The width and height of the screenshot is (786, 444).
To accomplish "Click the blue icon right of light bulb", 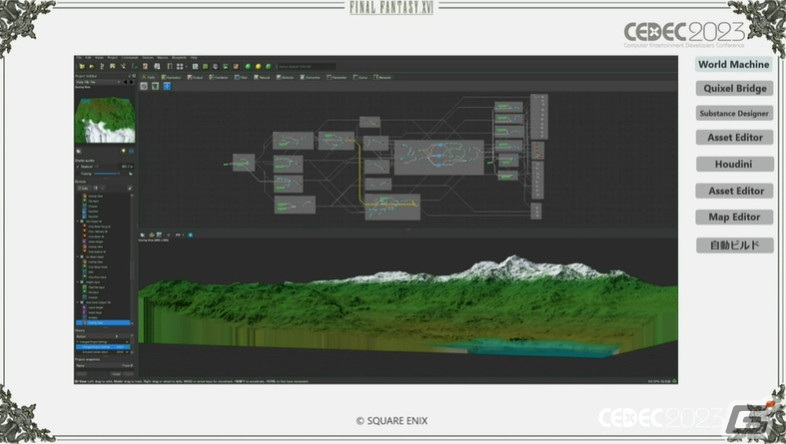I will tap(131, 151).
